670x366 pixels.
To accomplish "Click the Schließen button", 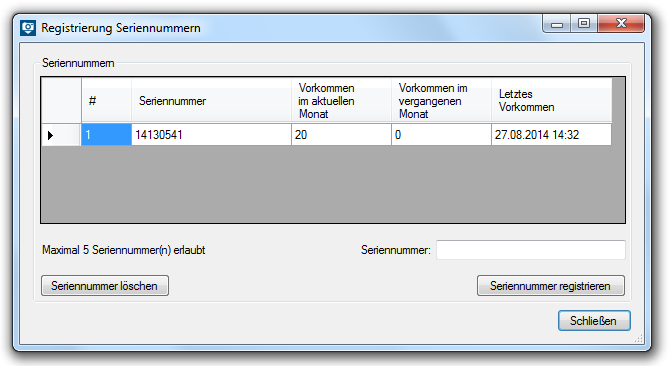I will tap(594, 321).
